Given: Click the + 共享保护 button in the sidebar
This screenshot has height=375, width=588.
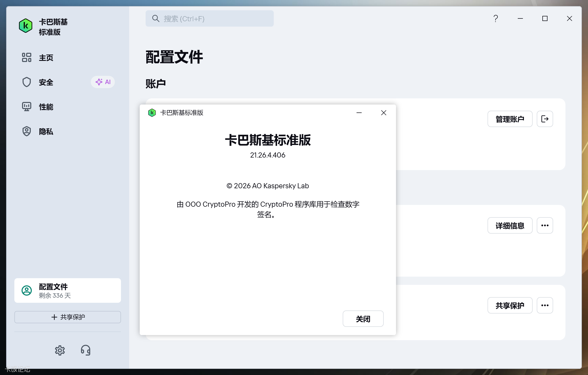Looking at the screenshot, I should point(68,317).
